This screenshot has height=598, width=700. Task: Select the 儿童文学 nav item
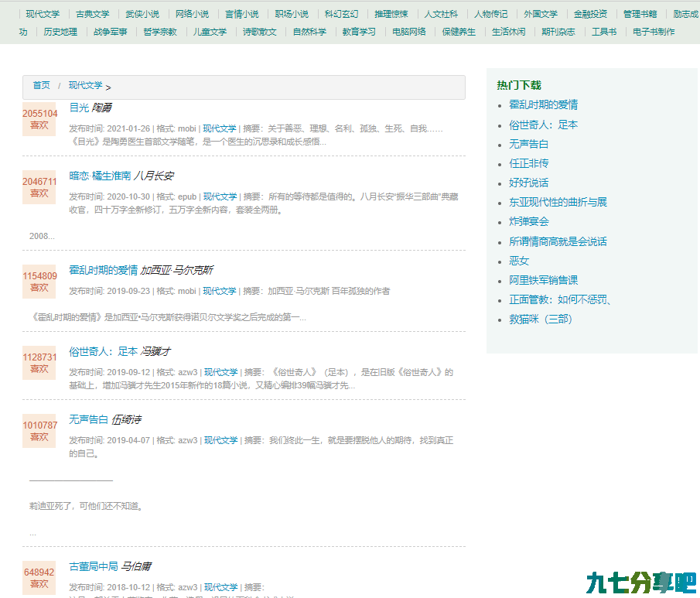(210, 32)
